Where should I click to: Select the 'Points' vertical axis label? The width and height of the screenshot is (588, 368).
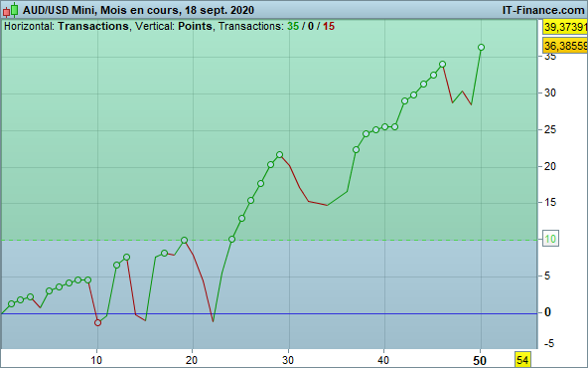(x=195, y=26)
